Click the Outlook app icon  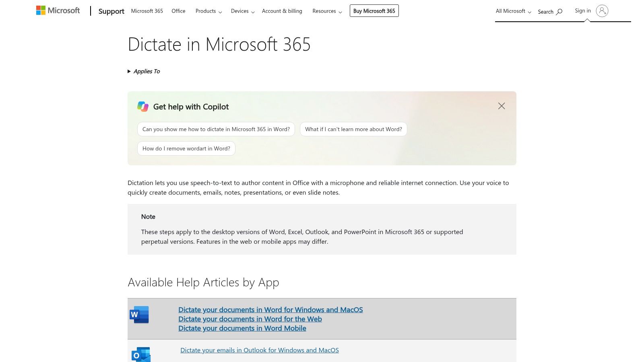(141, 354)
